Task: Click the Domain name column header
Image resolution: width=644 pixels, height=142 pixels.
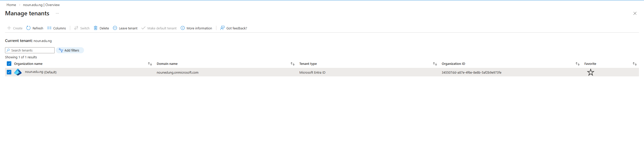Action: (167, 64)
